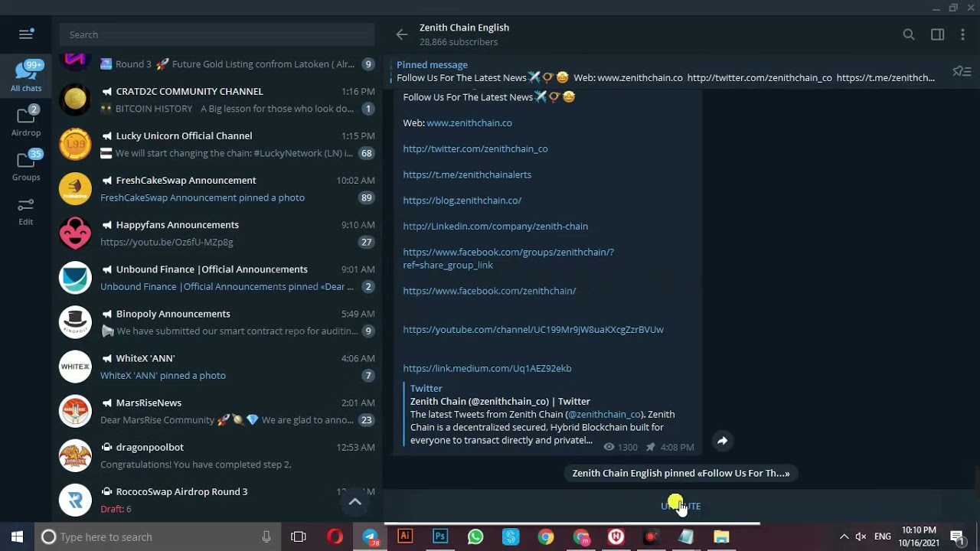Open Photoshop from taskbar
The width and height of the screenshot is (980, 551).
(x=440, y=537)
